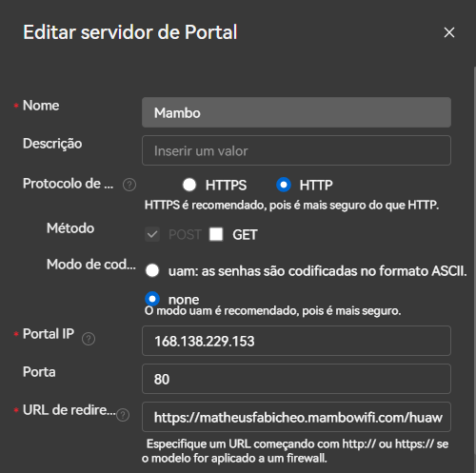Select the HTTPS protocol radio button
This screenshot has height=473, width=476.
click(189, 185)
